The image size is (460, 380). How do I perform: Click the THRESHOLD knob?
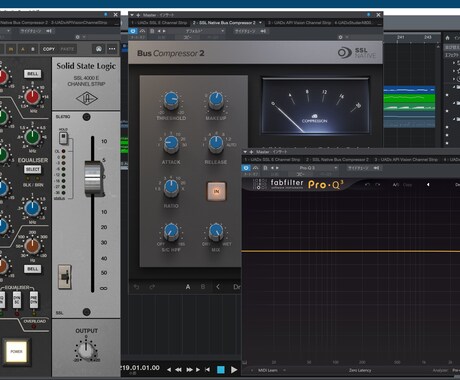(171, 100)
